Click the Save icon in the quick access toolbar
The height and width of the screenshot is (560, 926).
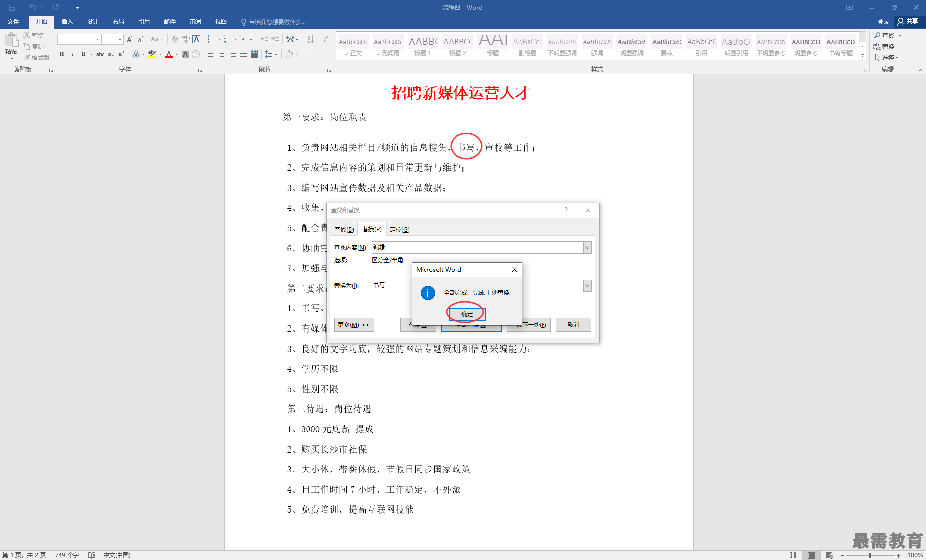coord(12,7)
